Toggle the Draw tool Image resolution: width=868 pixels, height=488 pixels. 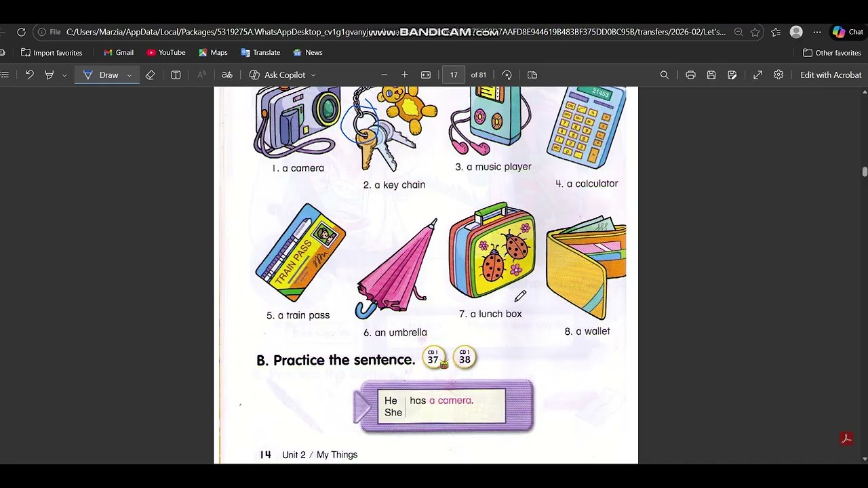(x=102, y=75)
